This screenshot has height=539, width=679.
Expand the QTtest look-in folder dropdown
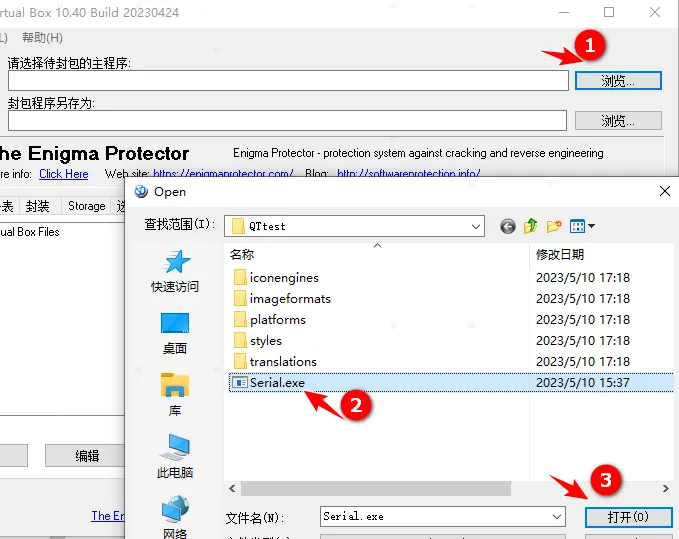[476, 226]
